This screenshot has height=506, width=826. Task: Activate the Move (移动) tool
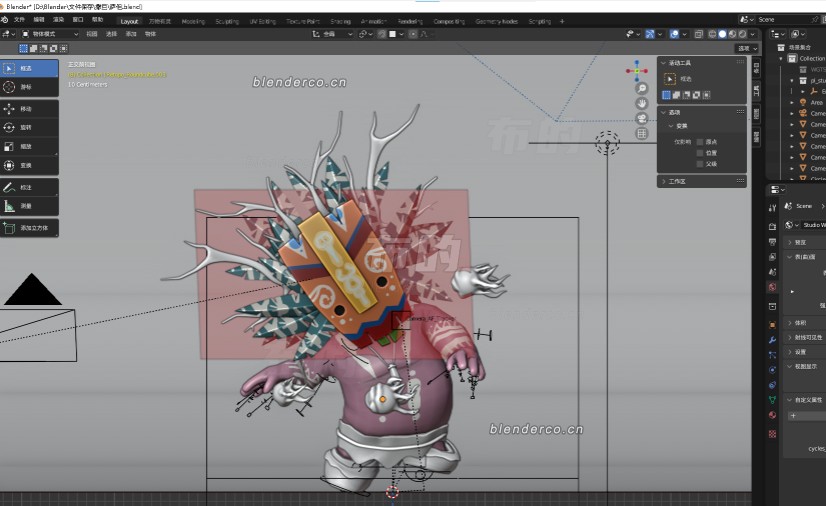click(x=29, y=109)
